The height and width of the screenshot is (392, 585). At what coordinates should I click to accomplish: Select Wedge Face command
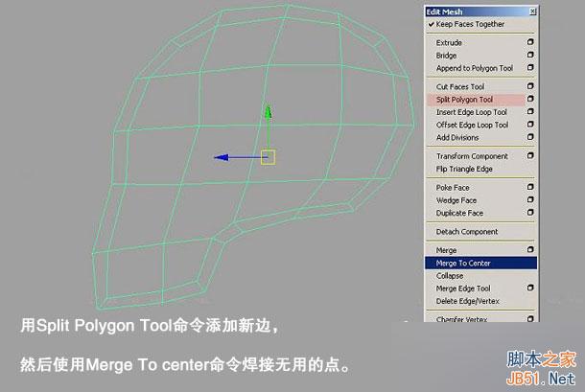[456, 200]
